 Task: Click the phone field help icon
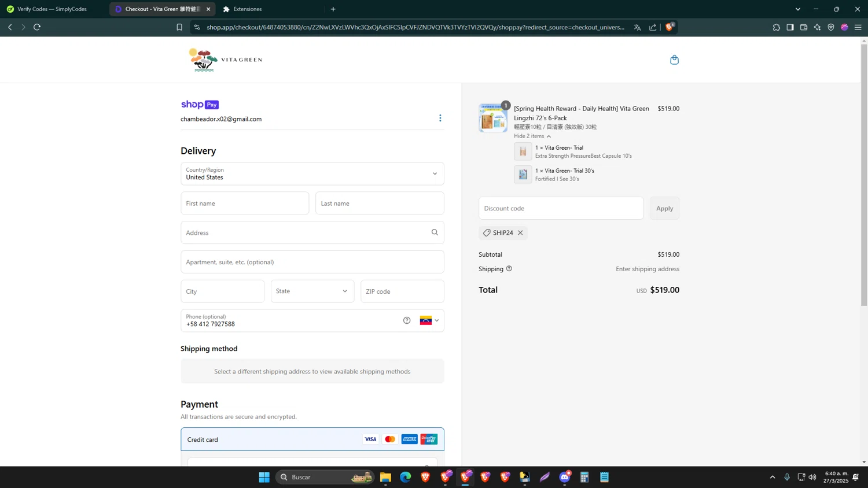tap(407, 320)
